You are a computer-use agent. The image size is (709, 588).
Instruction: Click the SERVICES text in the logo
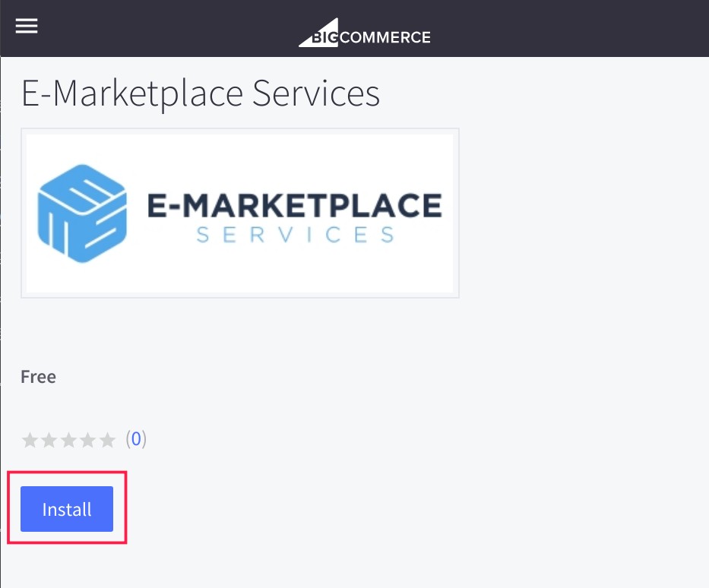point(296,235)
